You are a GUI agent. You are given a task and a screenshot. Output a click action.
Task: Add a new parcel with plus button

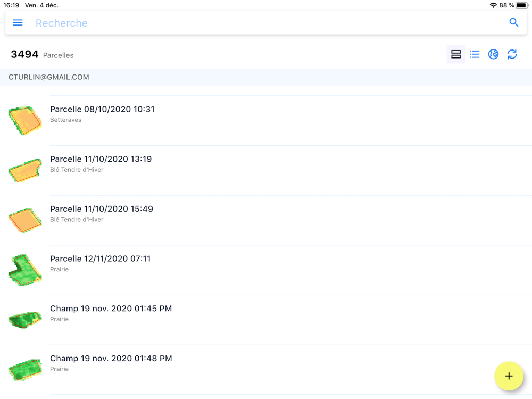click(x=509, y=376)
